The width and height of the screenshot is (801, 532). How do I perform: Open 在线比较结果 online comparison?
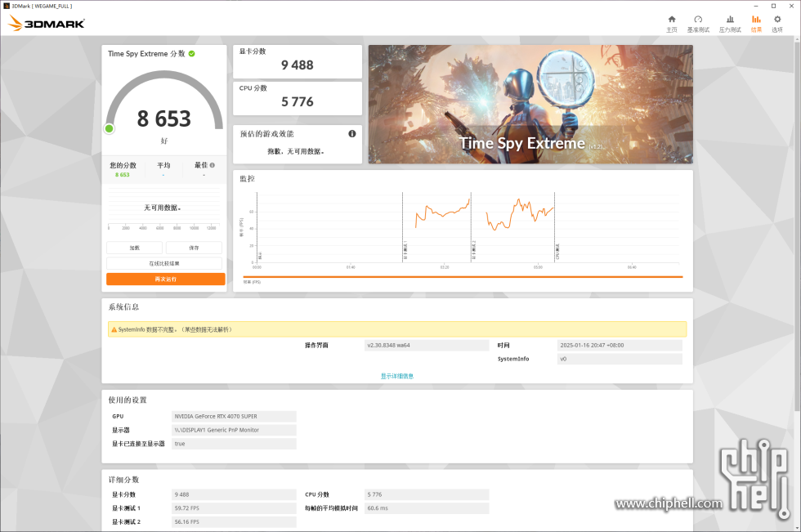tap(164, 263)
